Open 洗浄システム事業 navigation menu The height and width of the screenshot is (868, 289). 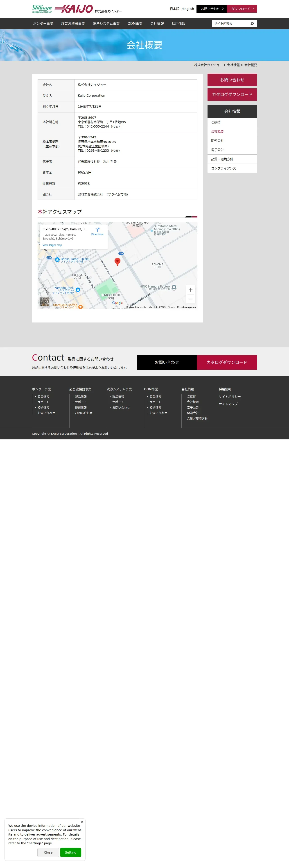(x=106, y=24)
